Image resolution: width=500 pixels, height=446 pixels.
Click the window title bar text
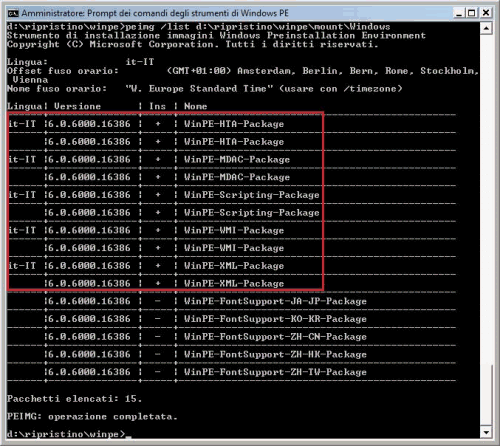tap(155, 13)
